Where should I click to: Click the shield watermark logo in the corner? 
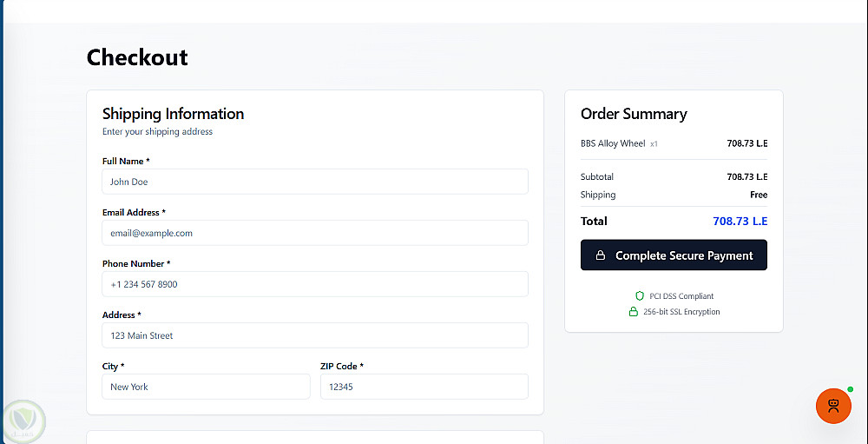click(x=23, y=420)
